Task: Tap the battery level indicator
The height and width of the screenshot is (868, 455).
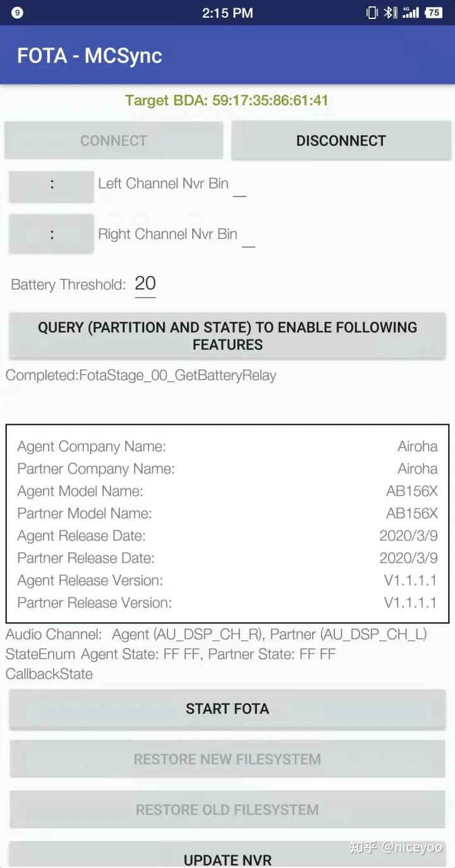Action: [434, 13]
